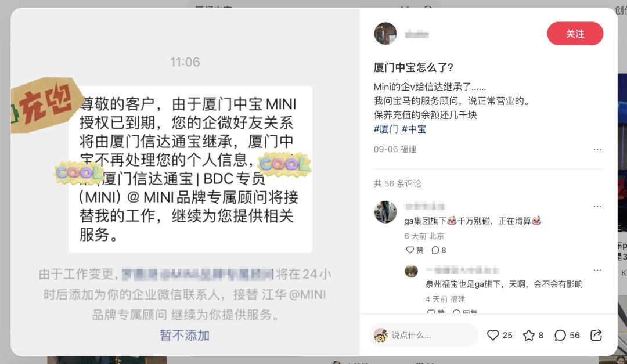Image resolution: width=627 pixels, height=364 pixels.
Task: Click the 厦门中宝怎么了? post title
Action: tap(413, 67)
